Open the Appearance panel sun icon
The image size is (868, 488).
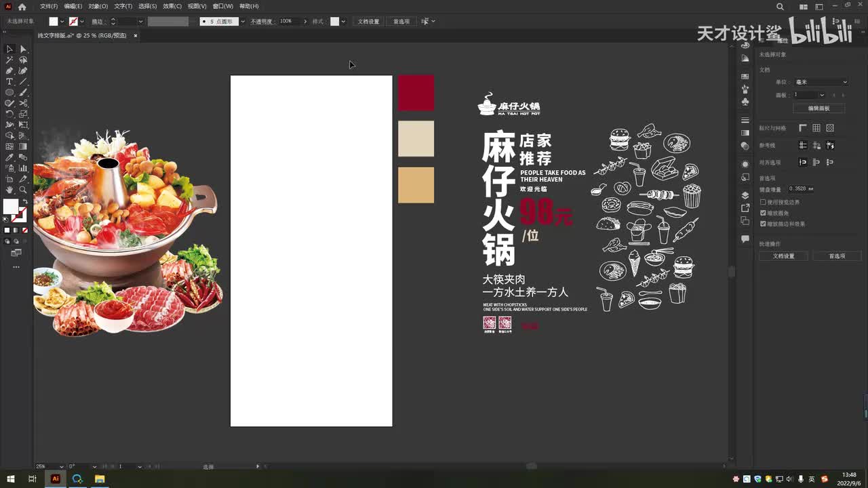[745, 164]
